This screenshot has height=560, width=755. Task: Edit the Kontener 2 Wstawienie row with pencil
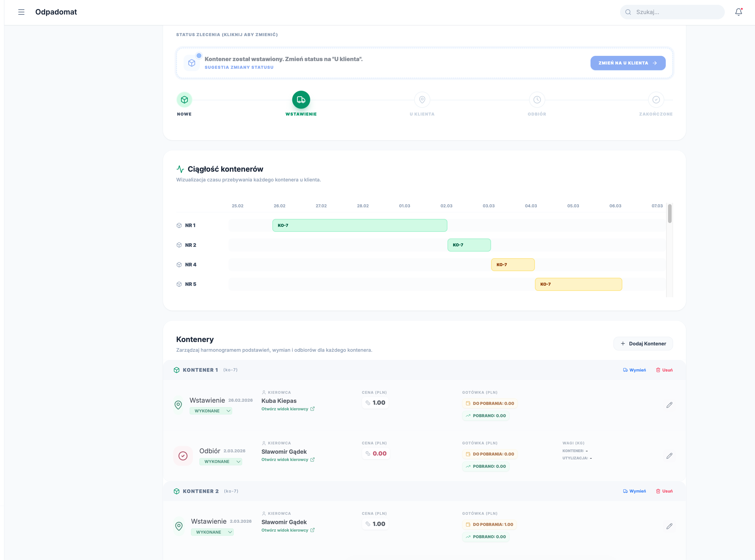pos(669,526)
